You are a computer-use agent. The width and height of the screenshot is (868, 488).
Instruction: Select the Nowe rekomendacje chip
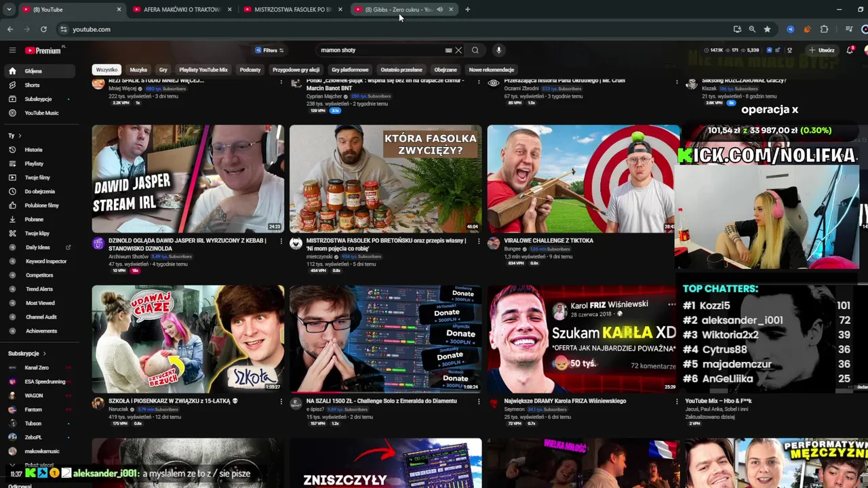tap(492, 70)
